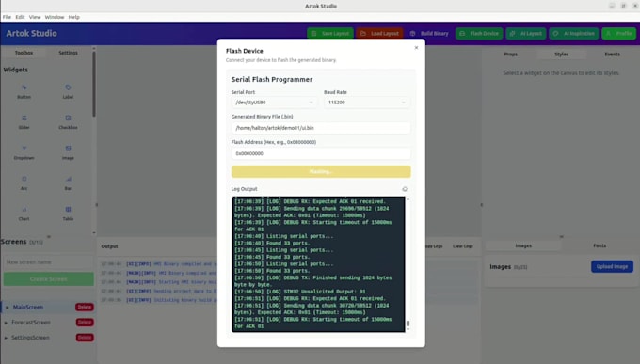Click the Toolbox panel vertical scrollbar

coord(94,84)
